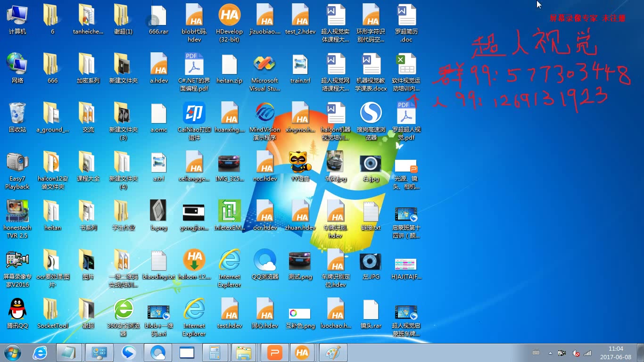Screen dimensions: 644x362
Task: Open the 计算机 desktop icon
Action: [x=17, y=19]
